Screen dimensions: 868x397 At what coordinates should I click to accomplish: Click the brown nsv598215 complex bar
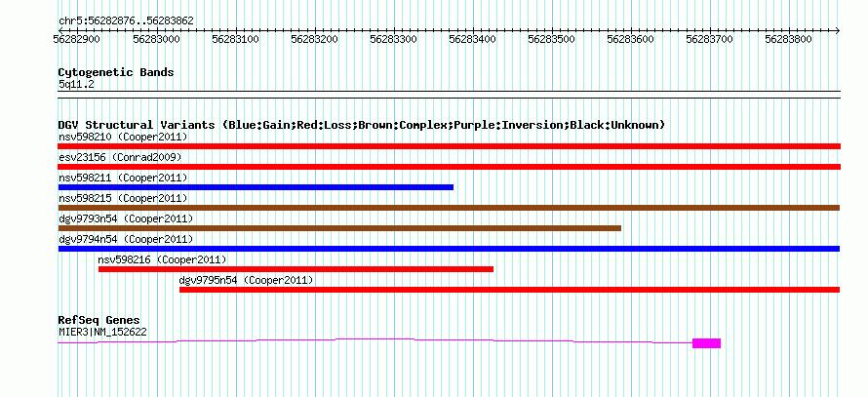[x=449, y=208]
